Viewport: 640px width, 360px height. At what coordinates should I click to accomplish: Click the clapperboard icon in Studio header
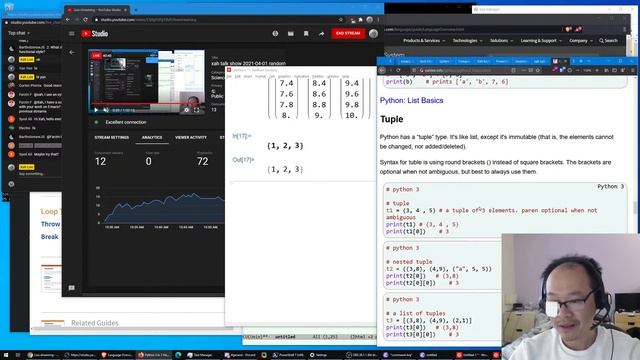(x=291, y=33)
